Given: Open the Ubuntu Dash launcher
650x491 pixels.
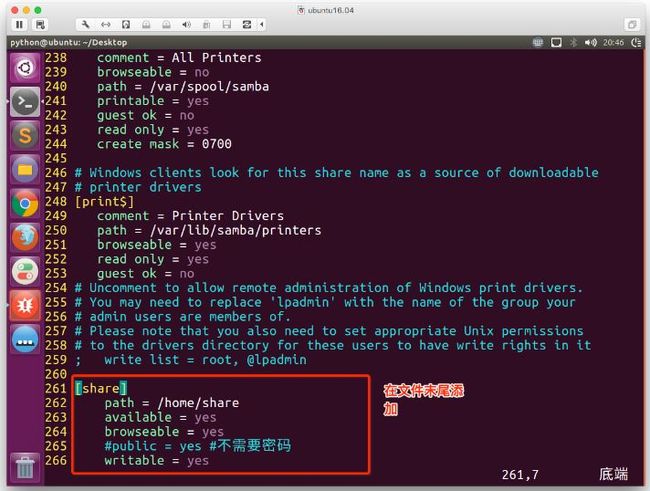Looking at the screenshot, I should pyautogui.click(x=25, y=68).
